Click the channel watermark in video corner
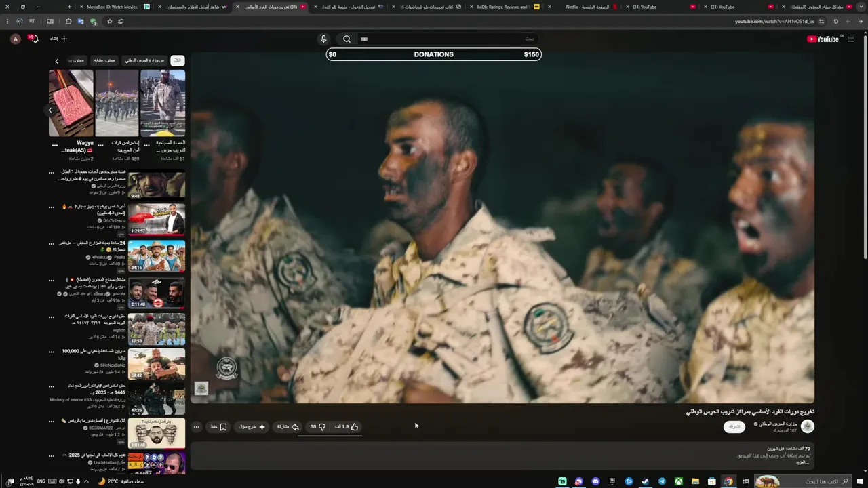This screenshot has width=868, height=488. click(201, 388)
